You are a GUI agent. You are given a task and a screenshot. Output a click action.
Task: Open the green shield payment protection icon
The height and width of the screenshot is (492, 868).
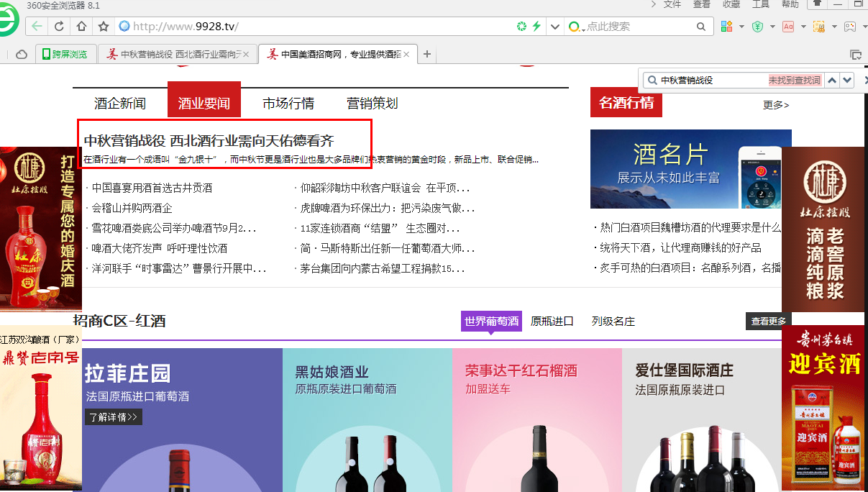click(x=757, y=27)
